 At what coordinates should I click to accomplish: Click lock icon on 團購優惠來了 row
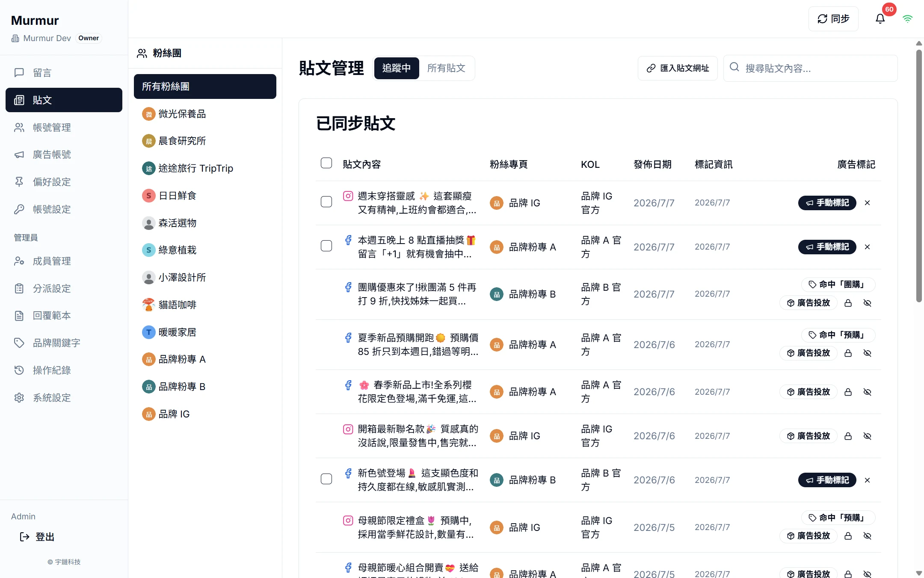pos(848,303)
